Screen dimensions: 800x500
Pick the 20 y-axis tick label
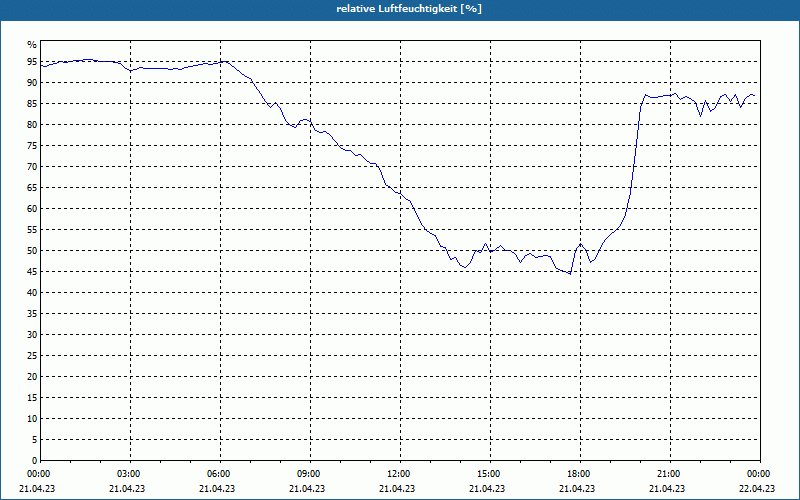32,377
